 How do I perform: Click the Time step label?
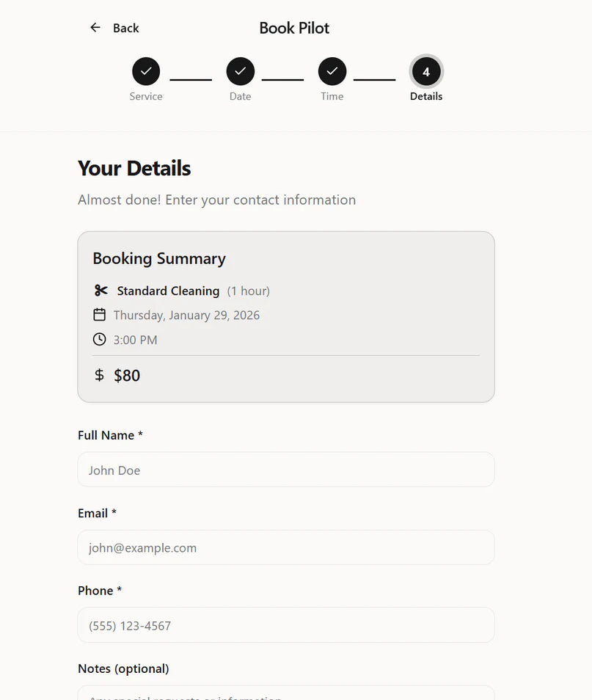[x=332, y=96]
